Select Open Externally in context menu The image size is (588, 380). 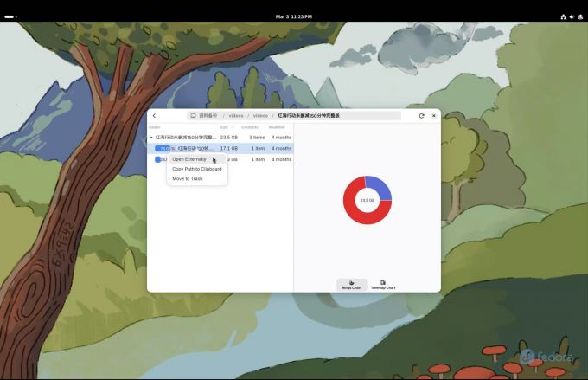tap(189, 159)
